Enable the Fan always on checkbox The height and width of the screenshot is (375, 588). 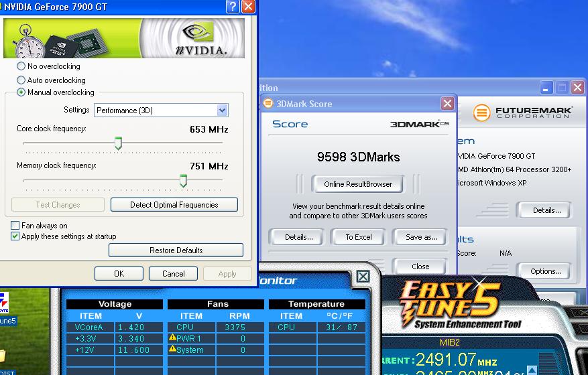(15, 226)
